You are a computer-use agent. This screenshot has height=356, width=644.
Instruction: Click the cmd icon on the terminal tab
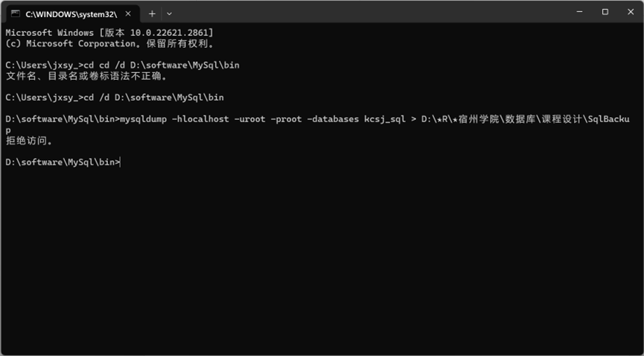16,13
